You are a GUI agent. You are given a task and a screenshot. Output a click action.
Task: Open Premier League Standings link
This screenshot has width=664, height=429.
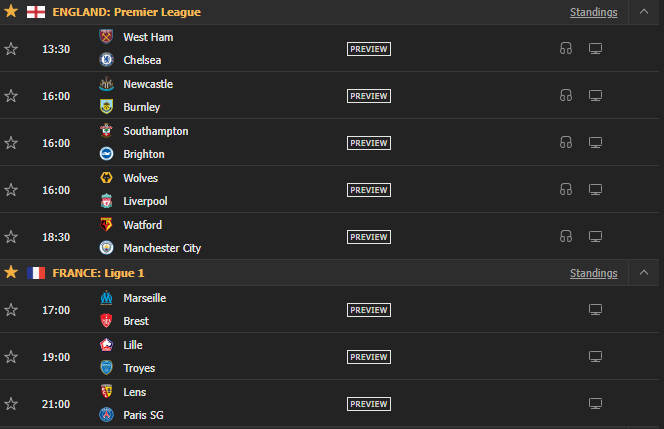point(593,13)
